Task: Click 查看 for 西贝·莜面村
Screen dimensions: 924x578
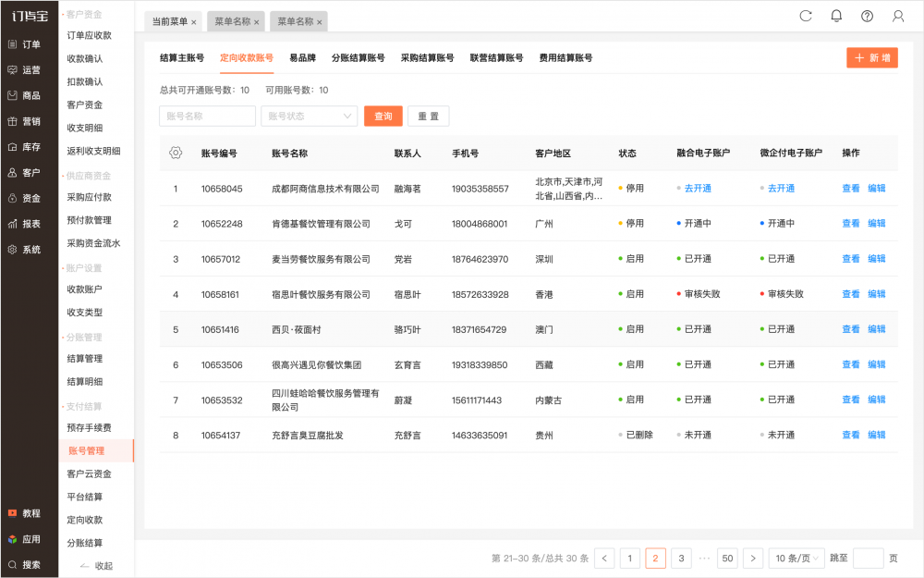Action: [x=851, y=329]
